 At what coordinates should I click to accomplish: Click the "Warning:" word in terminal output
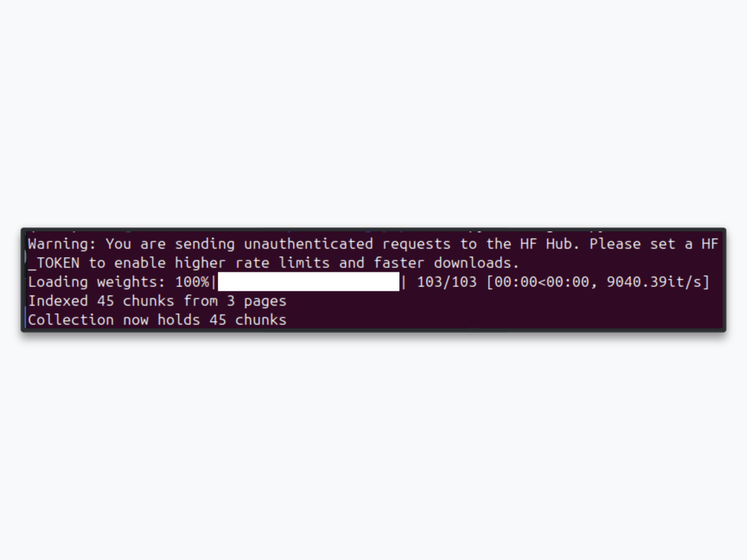tap(62, 245)
